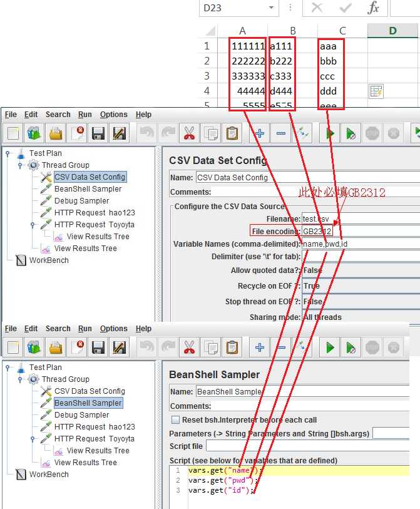Collapse HTTP Request Toyoyta node in lower tree

click(x=33, y=439)
